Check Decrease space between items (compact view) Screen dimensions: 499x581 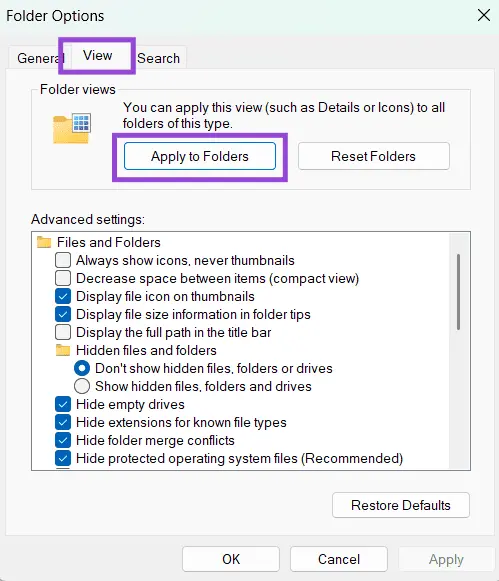click(x=63, y=278)
